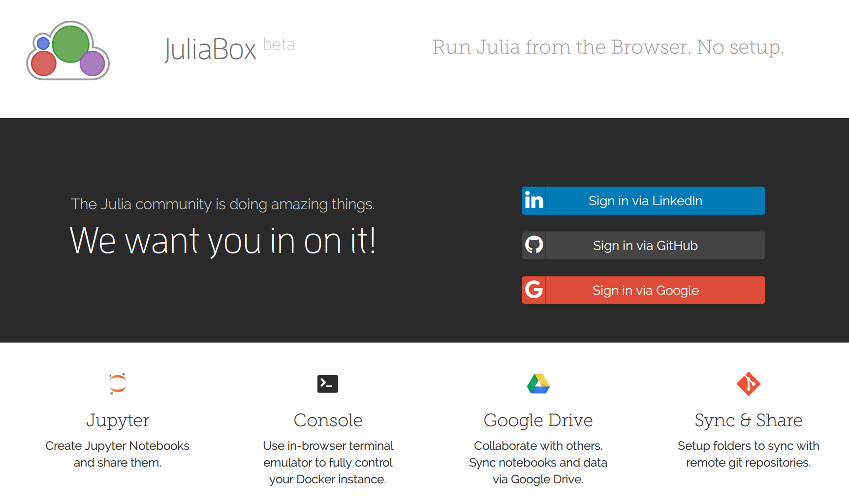Click the red Git icon
849x504 pixels.
(748, 383)
